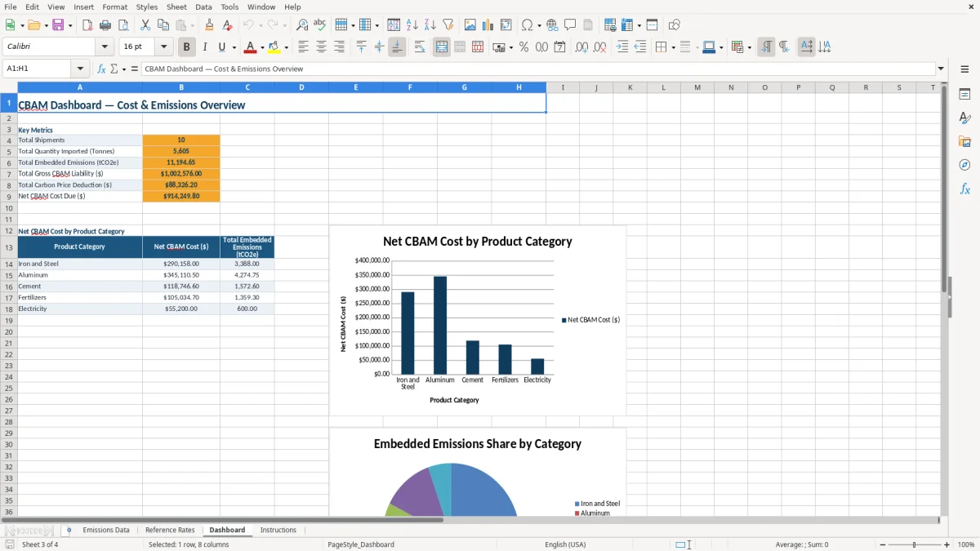Image resolution: width=980 pixels, height=551 pixels.
Task: Toggle left-to-right text direction
Action: pyautogui.click(x=766, y=47)
